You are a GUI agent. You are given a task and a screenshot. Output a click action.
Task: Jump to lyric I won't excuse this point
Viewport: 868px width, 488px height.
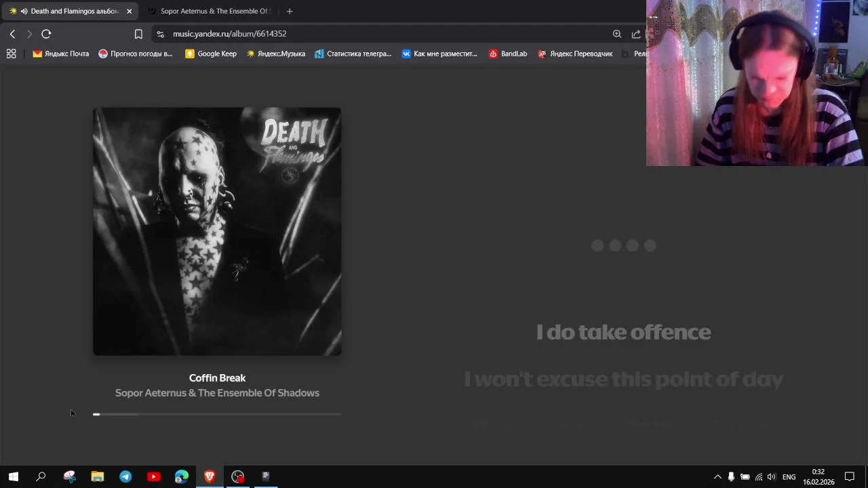tap(623, 379)
